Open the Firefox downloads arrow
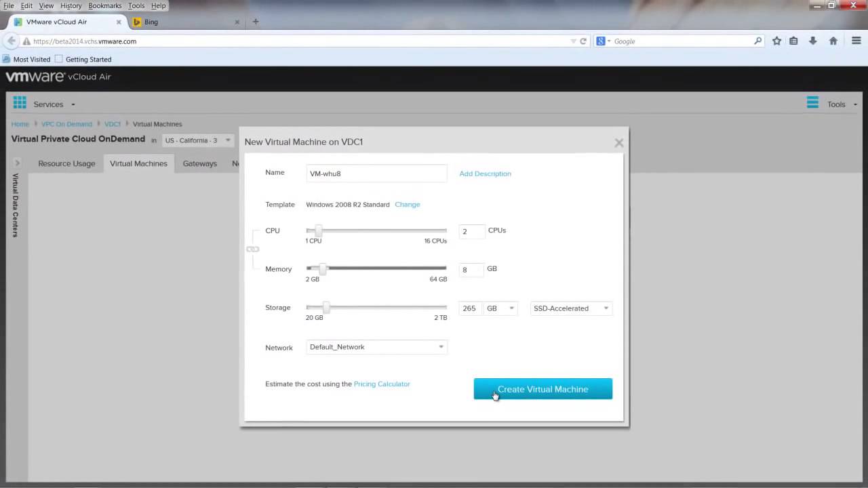Viewport: 868px width, 488px height. coord(812,41)
